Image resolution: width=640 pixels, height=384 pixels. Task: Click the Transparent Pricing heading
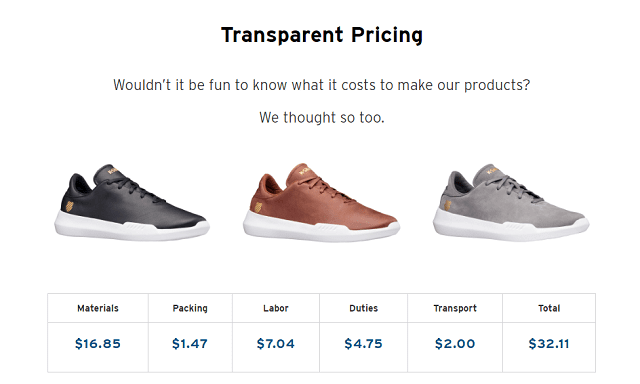pos(322,35)
